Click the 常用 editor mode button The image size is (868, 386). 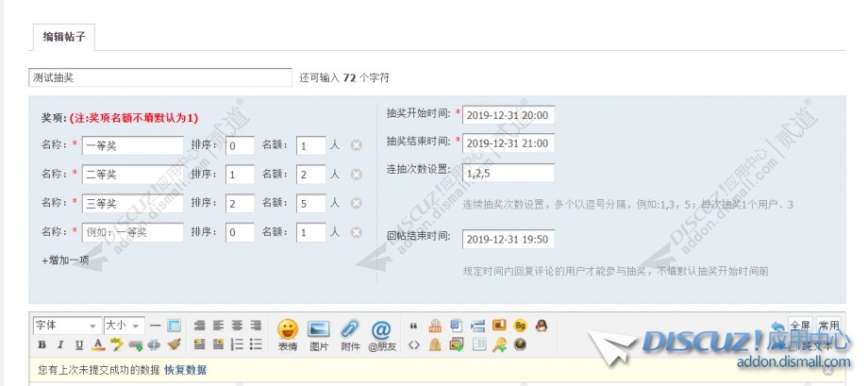click(x=828, y=326)
